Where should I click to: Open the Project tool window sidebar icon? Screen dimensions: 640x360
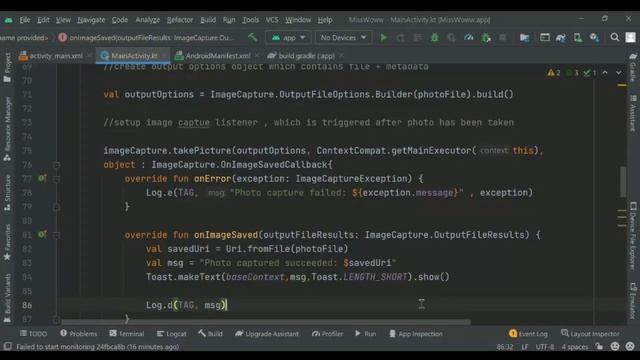[x=7, y=67]
